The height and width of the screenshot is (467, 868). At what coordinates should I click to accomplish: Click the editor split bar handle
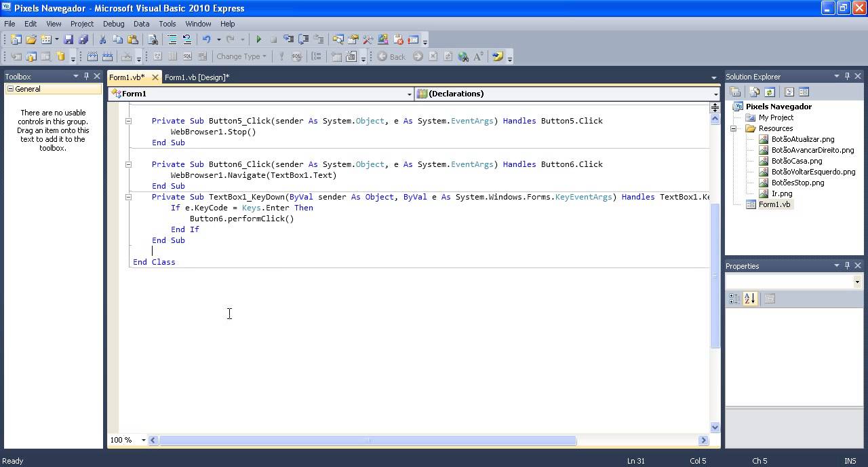coord(715,107)
